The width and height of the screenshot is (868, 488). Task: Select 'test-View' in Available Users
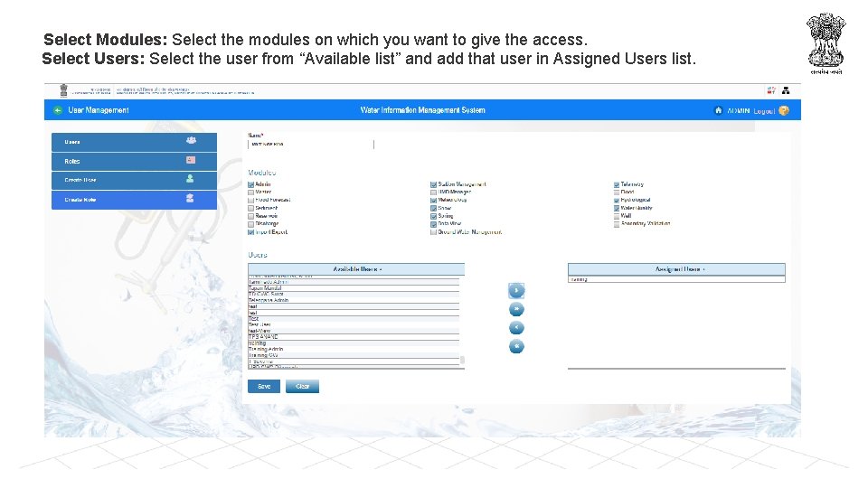click(x=354, y=331)
